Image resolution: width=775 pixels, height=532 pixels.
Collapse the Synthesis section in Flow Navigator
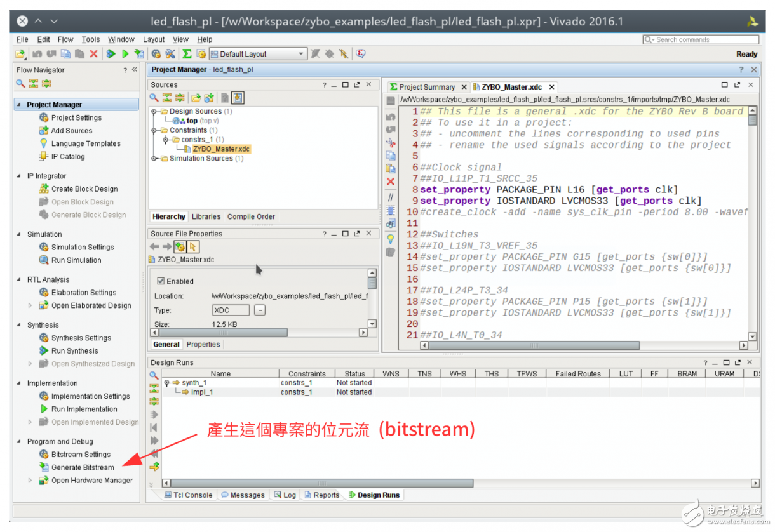(18, 325)
